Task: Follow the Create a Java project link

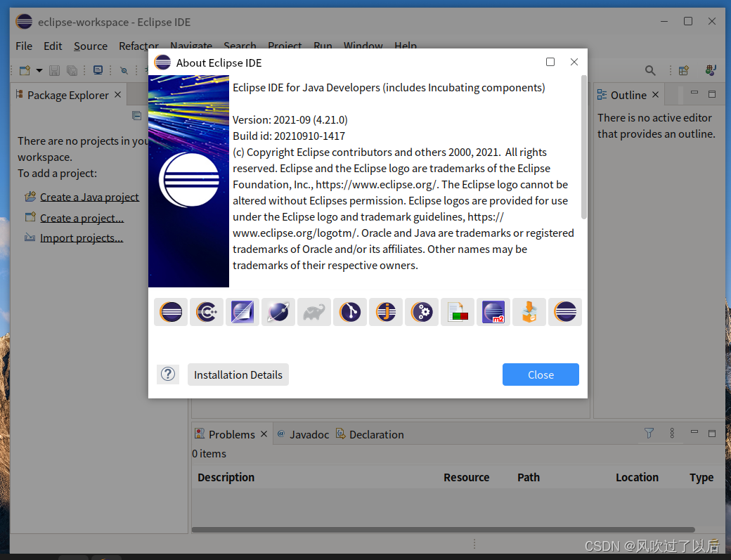Action: click(x=89, y=197)
